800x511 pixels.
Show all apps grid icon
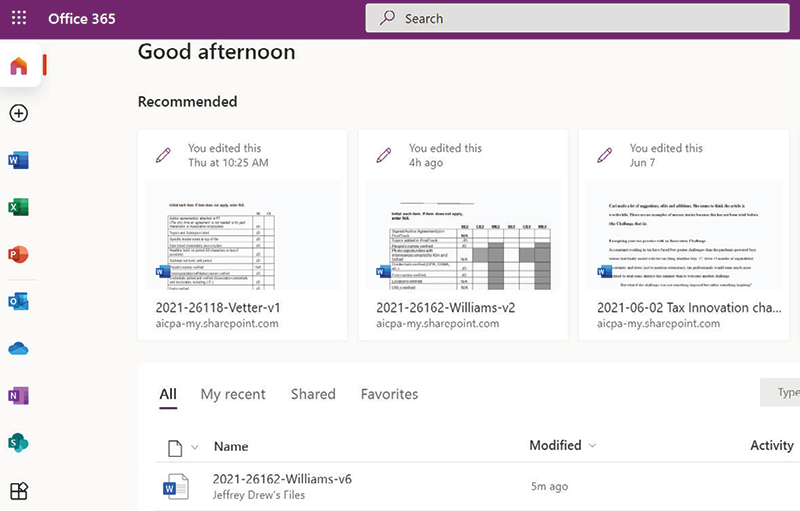[x=18, y=490]
